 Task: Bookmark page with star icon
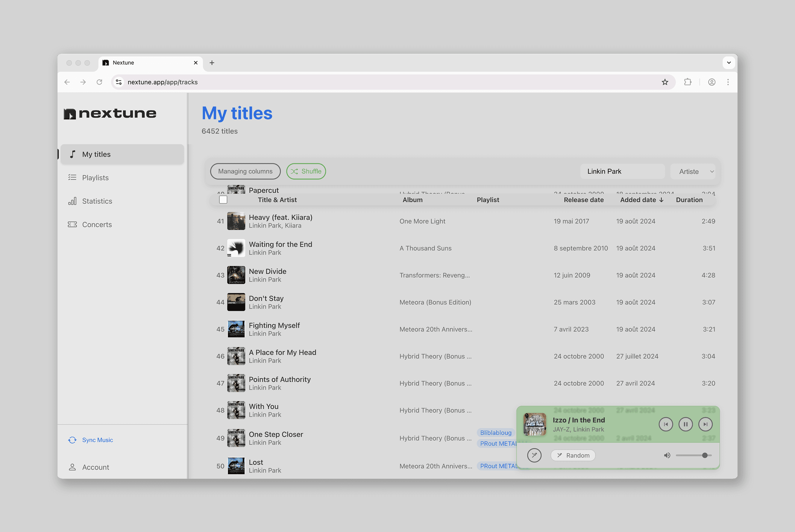coord(665,82)
